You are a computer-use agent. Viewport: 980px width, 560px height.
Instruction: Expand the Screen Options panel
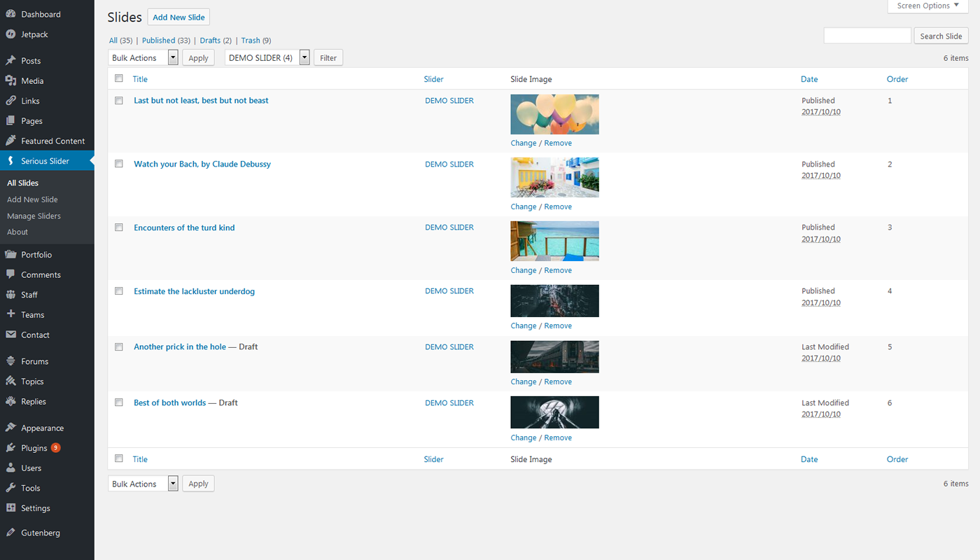click(927, 6)
